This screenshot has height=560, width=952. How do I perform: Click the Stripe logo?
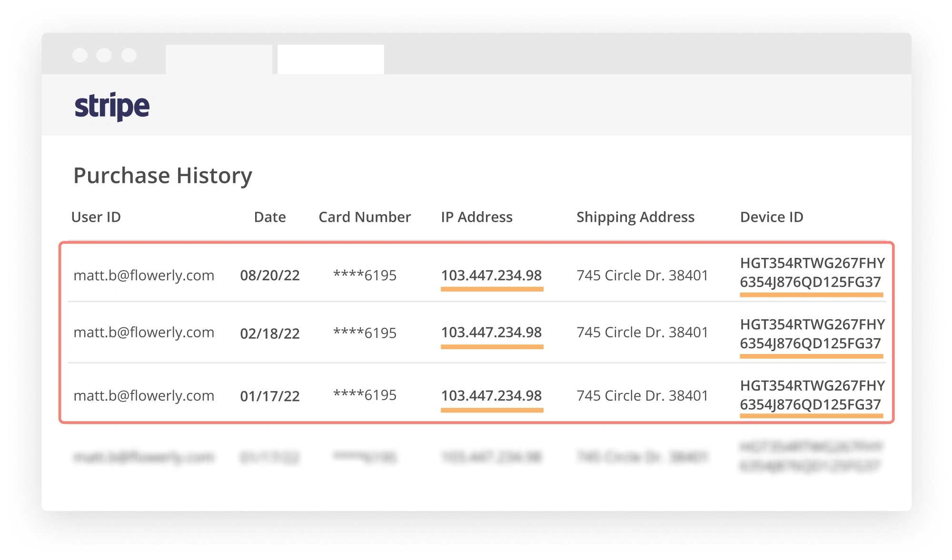112,107
